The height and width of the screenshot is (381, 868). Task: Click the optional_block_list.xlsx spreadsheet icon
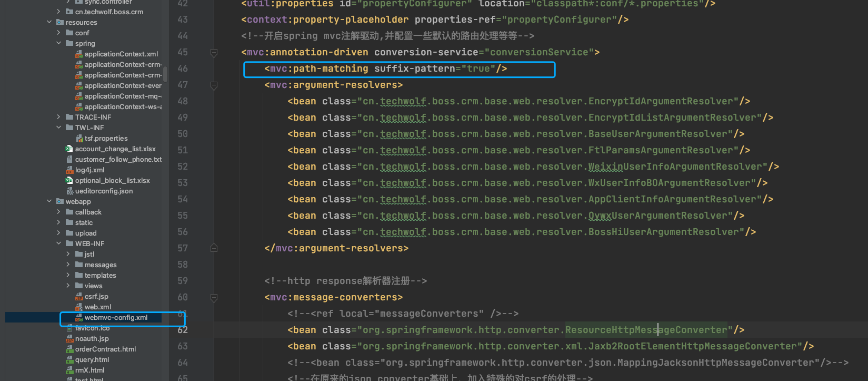69,181
